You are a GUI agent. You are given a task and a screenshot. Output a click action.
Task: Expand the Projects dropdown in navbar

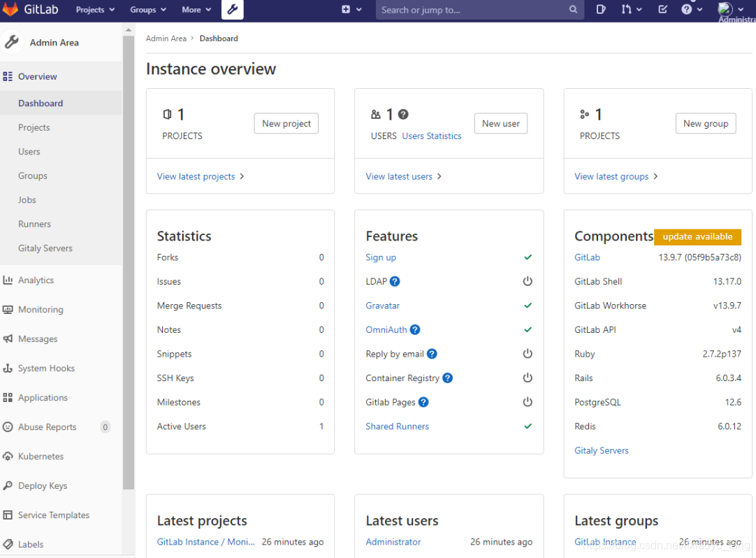click(95, 10)
